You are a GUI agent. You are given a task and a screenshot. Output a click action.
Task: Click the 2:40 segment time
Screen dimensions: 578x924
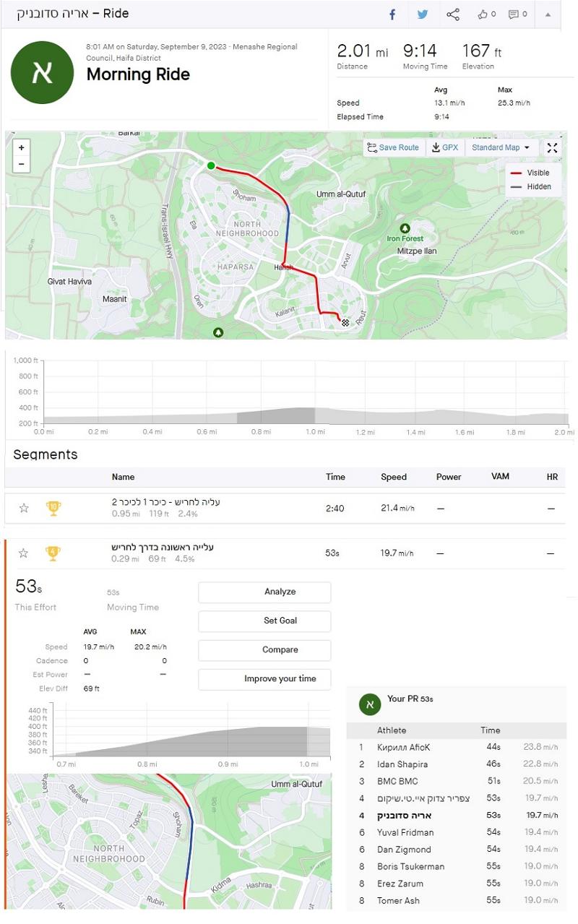point(335,509)
